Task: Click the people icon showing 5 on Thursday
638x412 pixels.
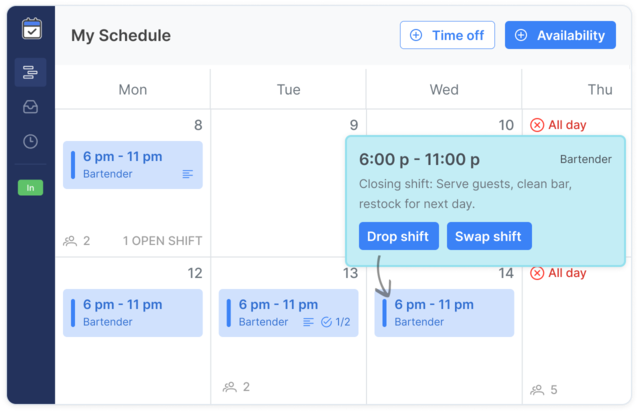Action: tap(537, 389)
